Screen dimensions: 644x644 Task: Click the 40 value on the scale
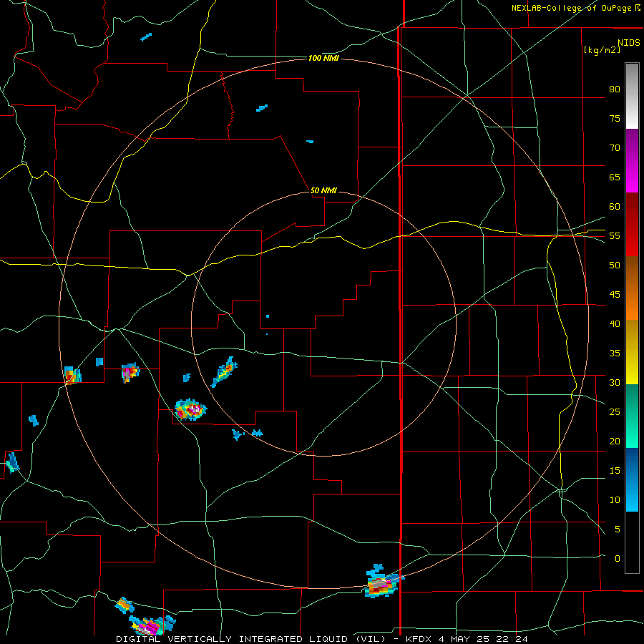tap(615, 323)
